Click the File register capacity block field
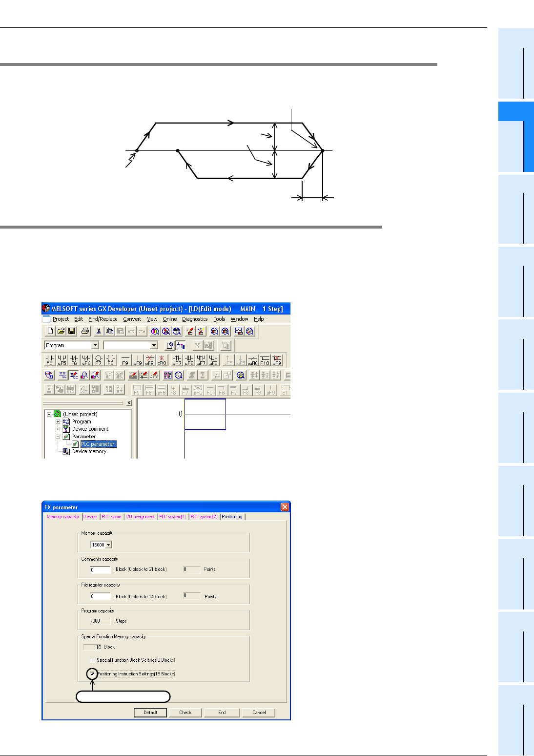This screenshot has height=756, width=534. click(x=100, y=596)
